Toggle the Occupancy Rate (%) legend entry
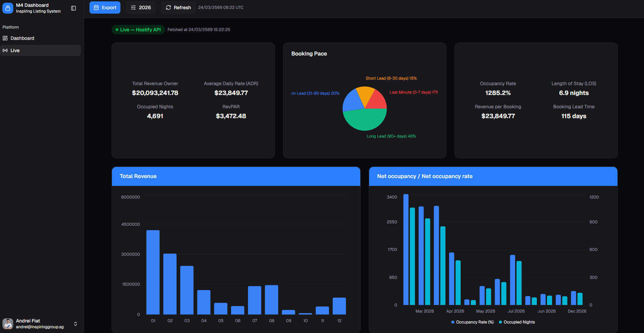 point(473,322)
